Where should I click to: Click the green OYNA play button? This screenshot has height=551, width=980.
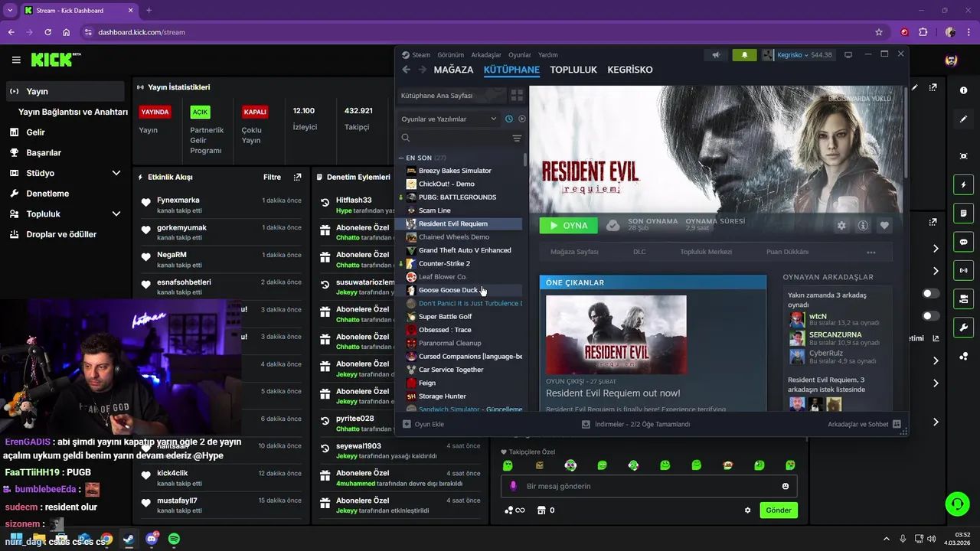(568, 226)
